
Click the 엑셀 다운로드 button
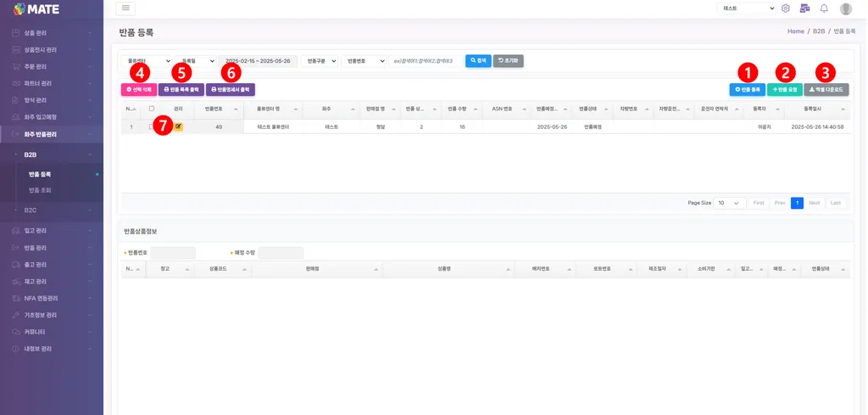click(x=826, y=89)
